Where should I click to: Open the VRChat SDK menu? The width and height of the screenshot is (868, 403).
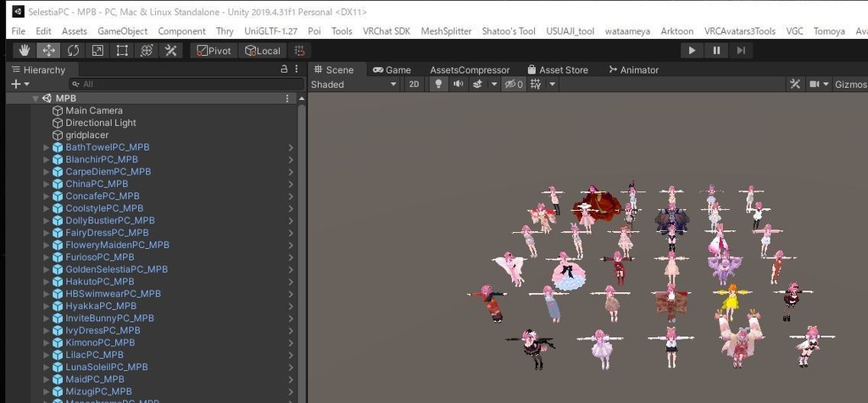click(387, 31)
